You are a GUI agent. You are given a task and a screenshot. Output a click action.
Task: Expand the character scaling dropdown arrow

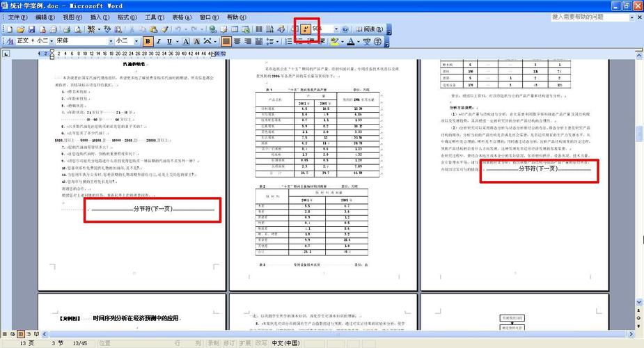[215, 41]
